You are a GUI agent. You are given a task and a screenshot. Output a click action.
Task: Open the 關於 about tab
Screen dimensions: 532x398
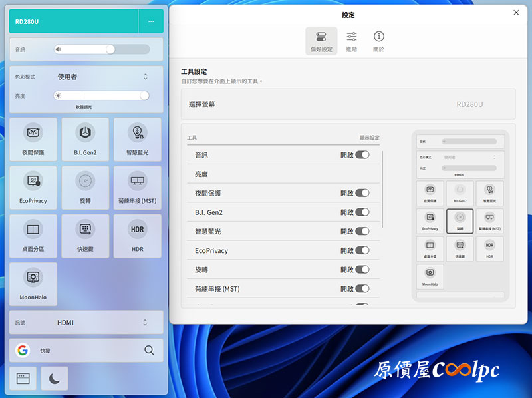[378, 41]
